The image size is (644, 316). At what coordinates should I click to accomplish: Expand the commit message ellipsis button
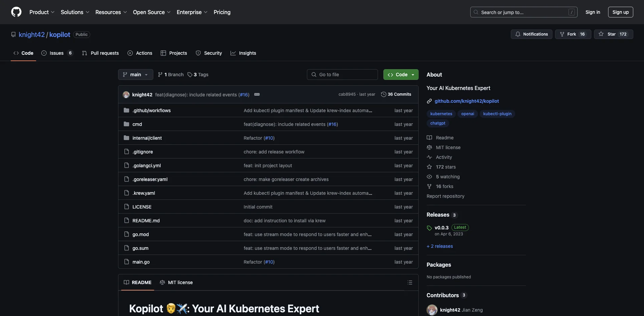257,94
